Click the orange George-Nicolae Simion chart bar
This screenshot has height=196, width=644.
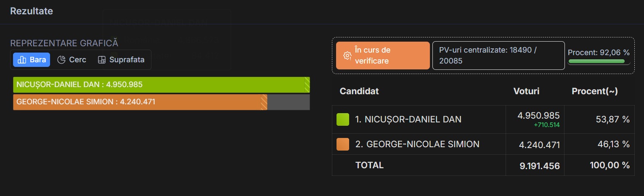click(139, 102)
